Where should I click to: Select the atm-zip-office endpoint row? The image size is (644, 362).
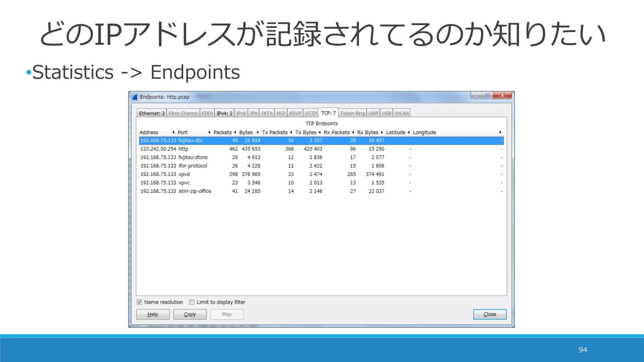click(321, 191)
